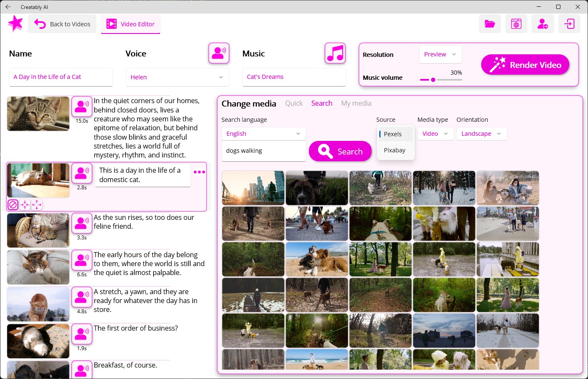
Task: Open a project with the folder icon
Action: (x=490, y=24)
